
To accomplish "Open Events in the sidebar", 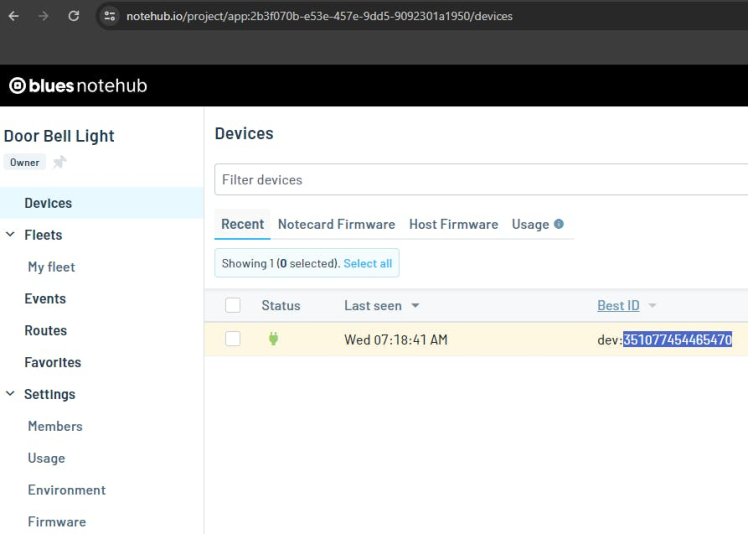I will coord(45,298).
